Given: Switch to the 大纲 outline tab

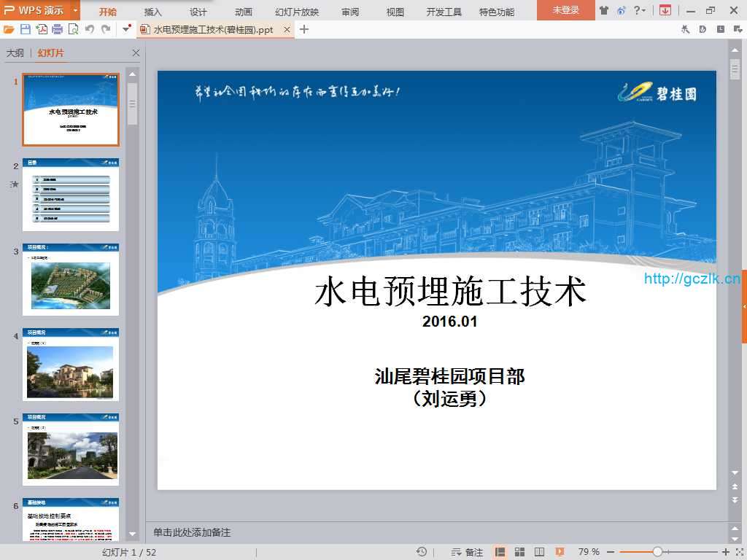Looking at the screenshot, I should point(15,53).
